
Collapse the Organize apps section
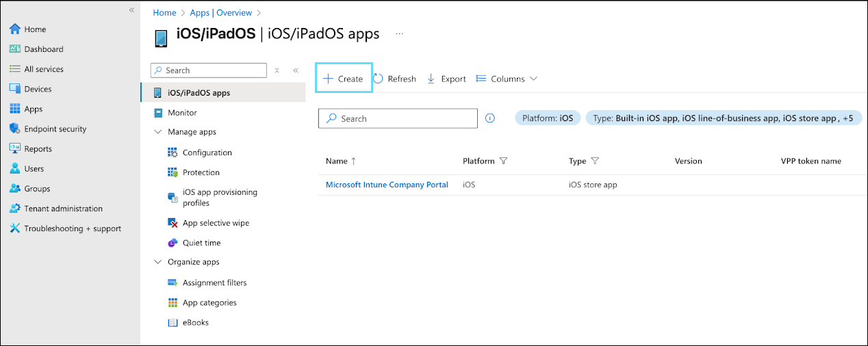[x=157, y=262]
